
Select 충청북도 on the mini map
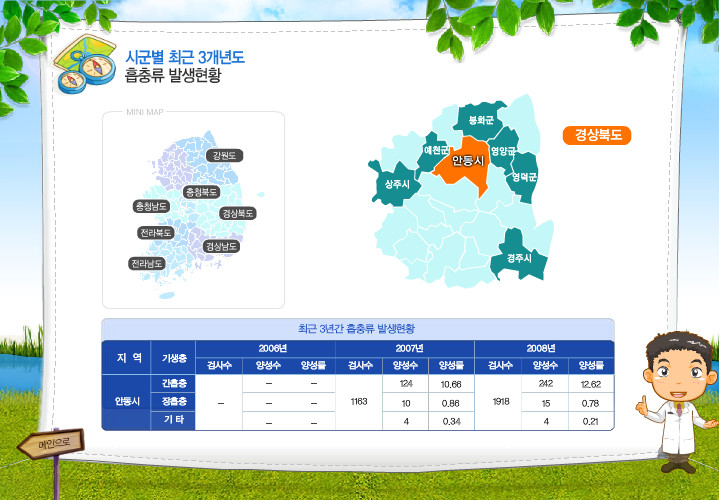(201, 191)
